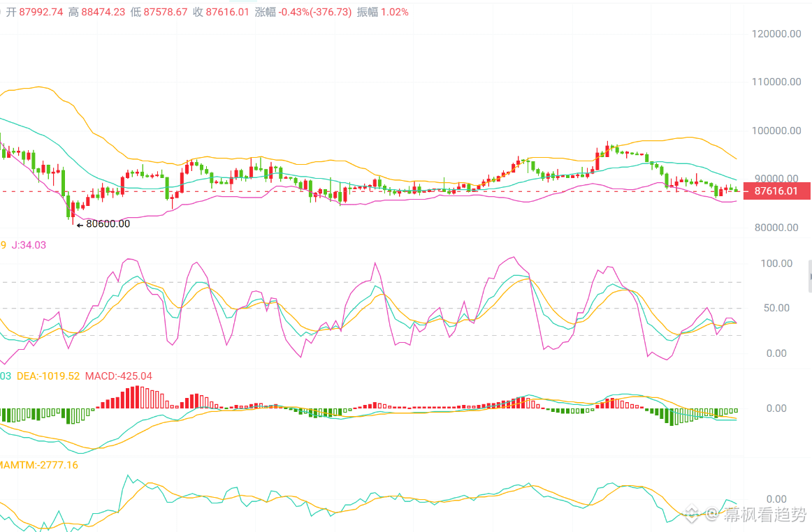This screenshot has height=532, width=812.
Task: Select the low price 87578.67
Action: point(165,12)
